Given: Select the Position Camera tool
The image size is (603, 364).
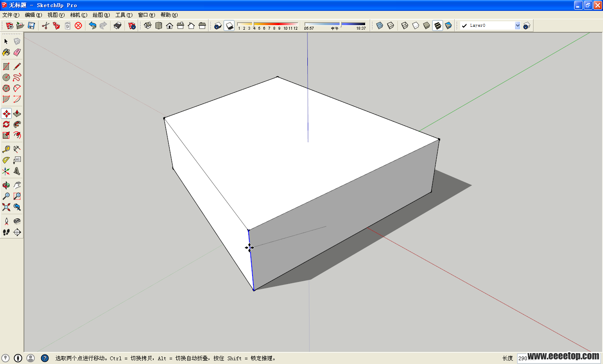Looking at the screenshot, I should coord(6,221).
